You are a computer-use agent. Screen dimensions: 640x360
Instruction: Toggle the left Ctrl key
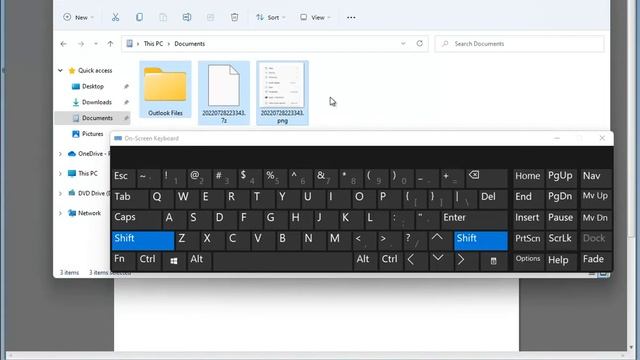coord(149,261)
